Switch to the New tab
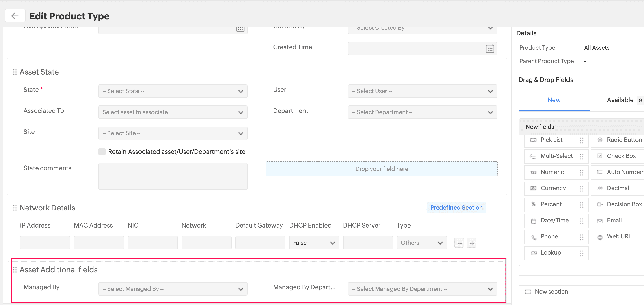This screenshot has height=305, width=644. pyautogui.click(x=554, y=100)
